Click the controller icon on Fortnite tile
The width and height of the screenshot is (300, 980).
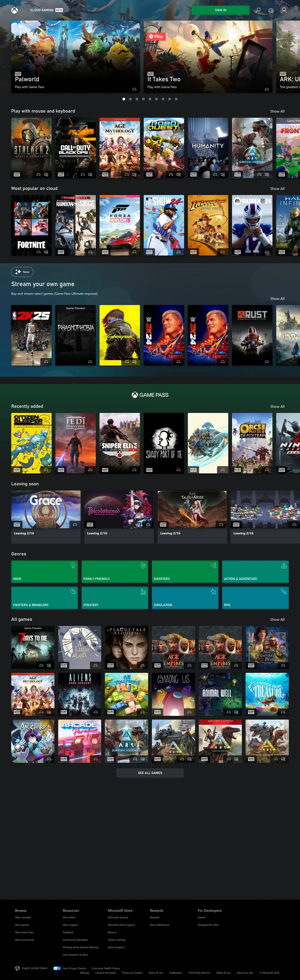pyautogui.click(x=39, y=252)
